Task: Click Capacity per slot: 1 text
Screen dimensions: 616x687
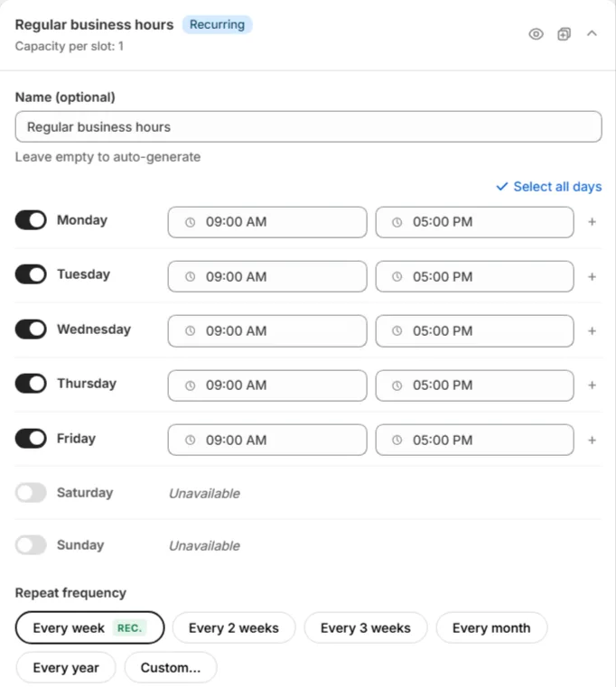Action: coord(70,46)
